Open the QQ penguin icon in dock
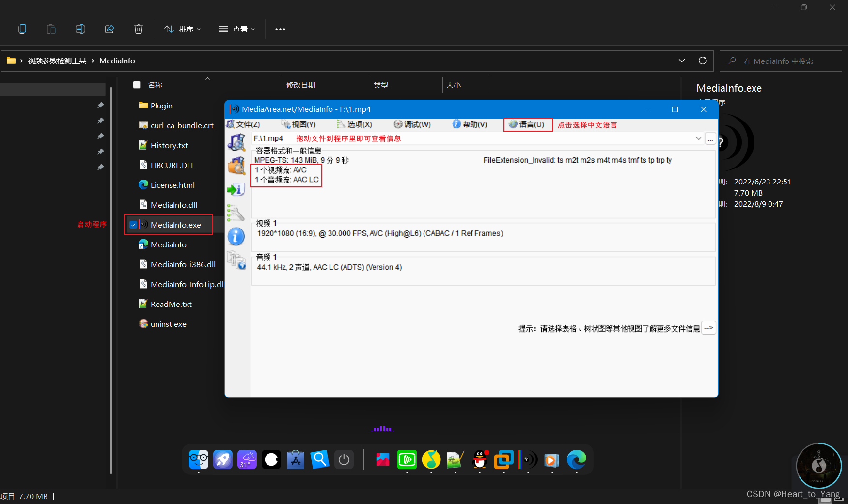 (480, 459)
